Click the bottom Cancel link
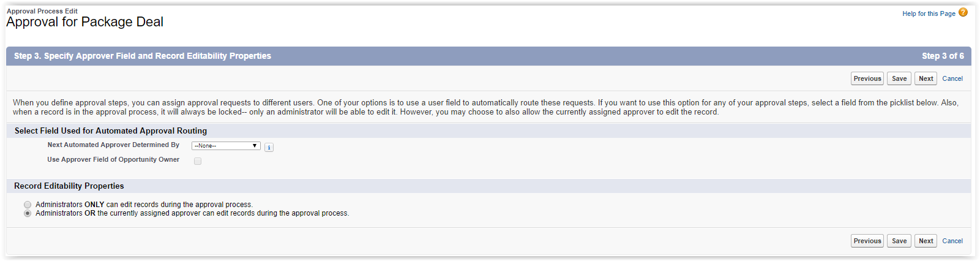Screen dimensions: 980x261 coord(952,241)
